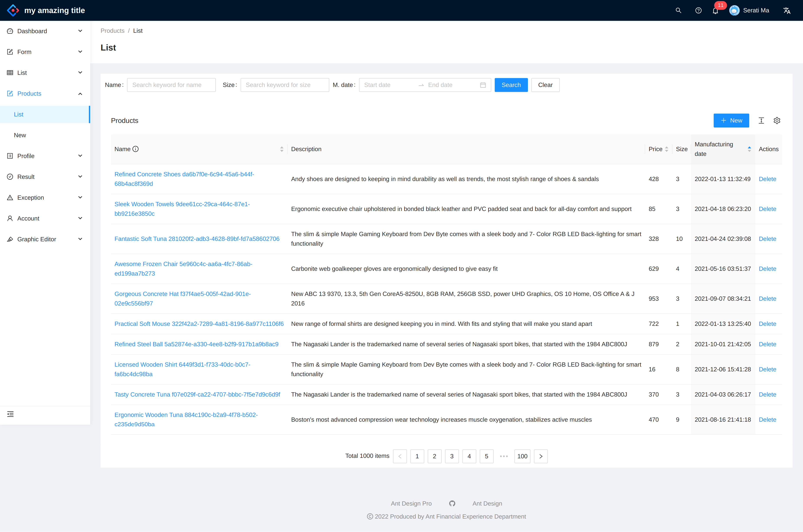
Task: Click the search magnifier icon in navbar
Action: [x=678, y=10]
